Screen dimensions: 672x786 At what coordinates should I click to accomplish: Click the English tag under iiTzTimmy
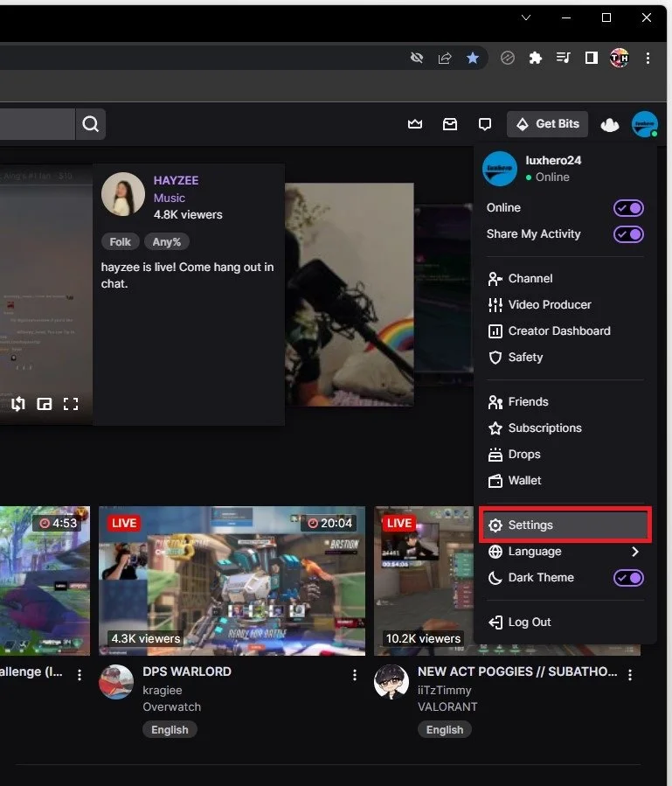pos(445,730)
